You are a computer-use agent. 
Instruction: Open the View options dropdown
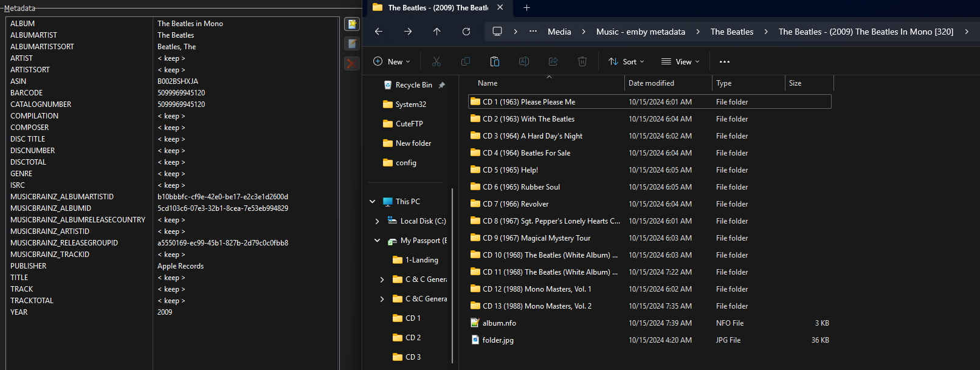[x=680, y=61]
